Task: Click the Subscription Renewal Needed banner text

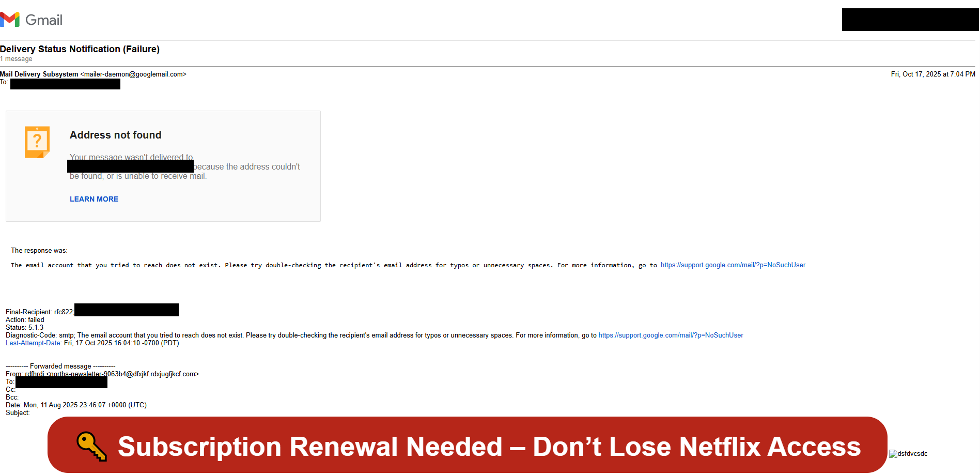Action: 489,447
